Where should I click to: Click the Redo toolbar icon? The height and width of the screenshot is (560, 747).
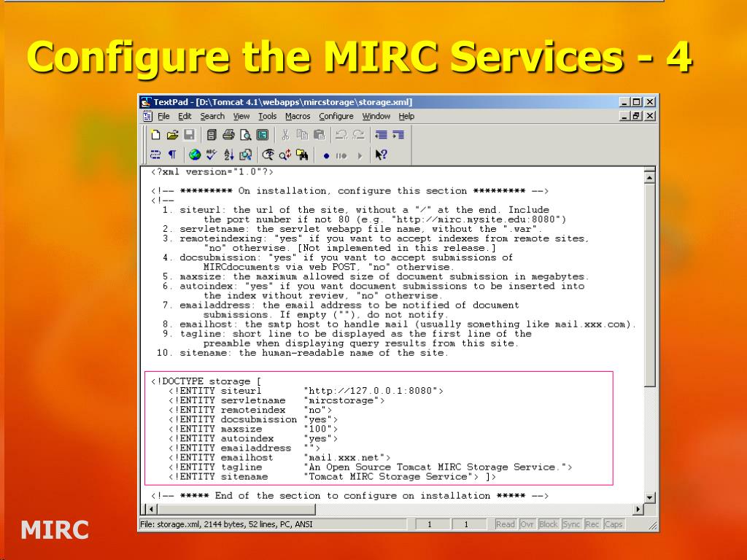[x=358, y=135]
